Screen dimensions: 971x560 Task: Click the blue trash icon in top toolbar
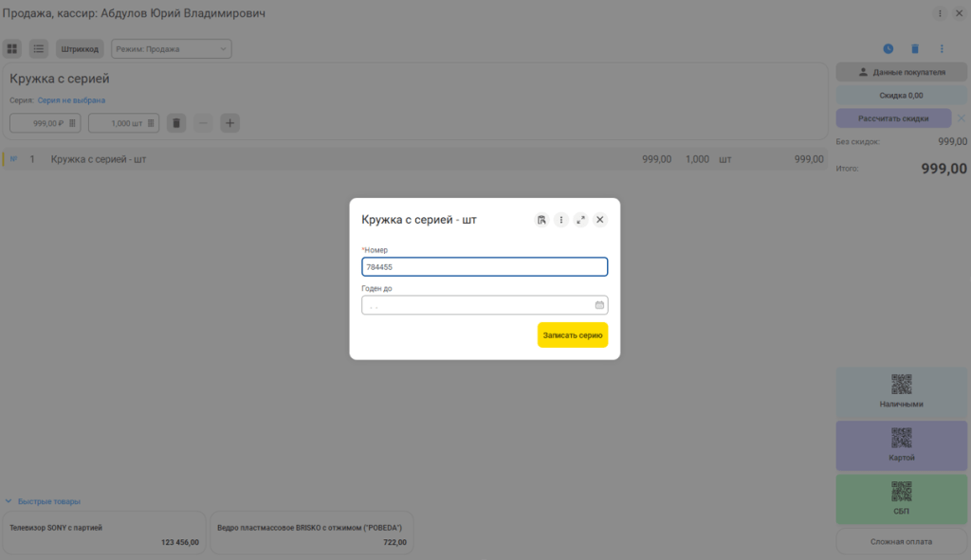click(x=915, y=49)
